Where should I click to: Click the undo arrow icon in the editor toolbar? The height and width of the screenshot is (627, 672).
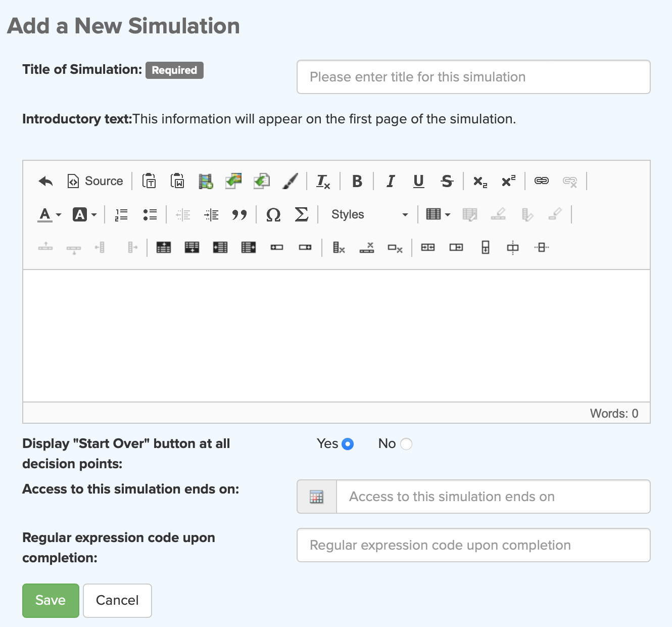[46, 181]
